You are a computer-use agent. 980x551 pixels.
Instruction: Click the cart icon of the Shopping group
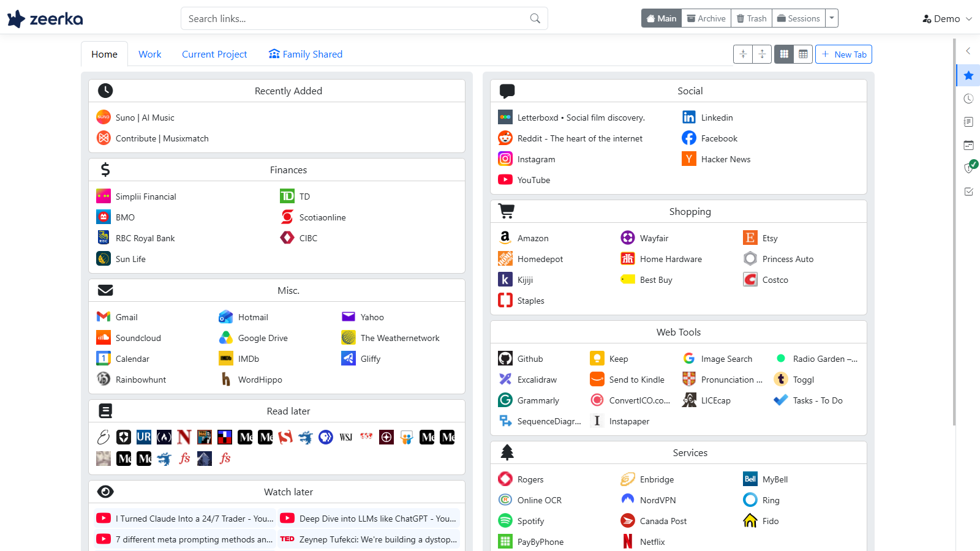point(507,211)
